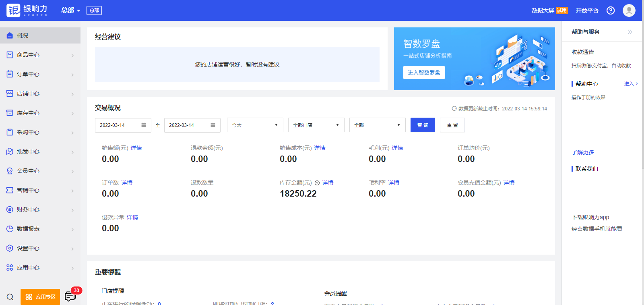Open the 今天 time range dropdown

click(255, 125)
